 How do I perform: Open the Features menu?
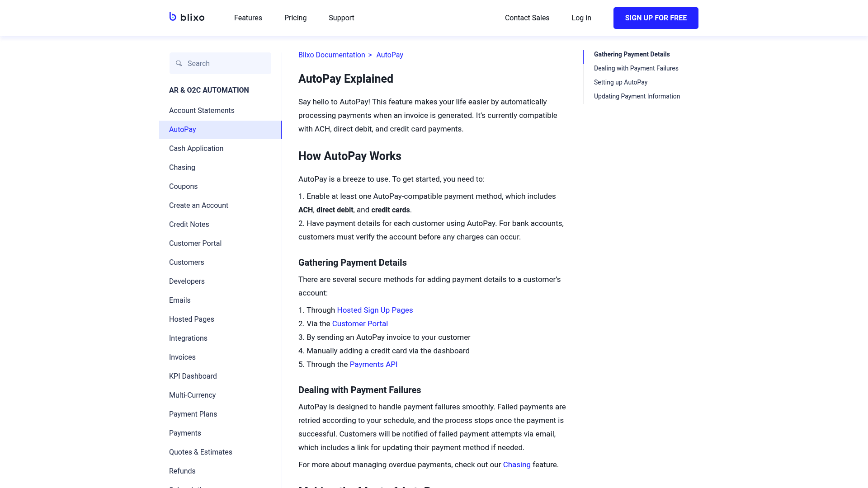tap(248, 18)
